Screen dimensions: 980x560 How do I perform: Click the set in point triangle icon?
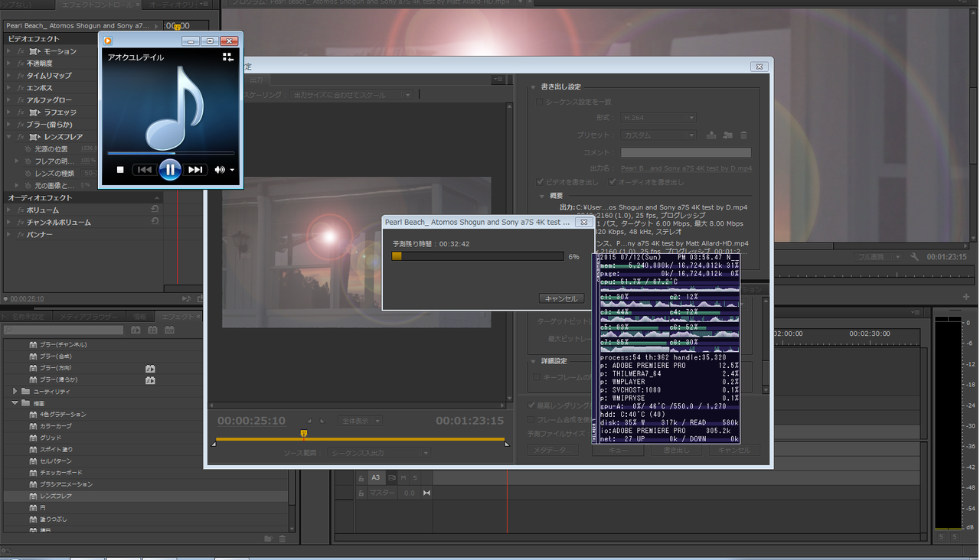click(310, 421)
